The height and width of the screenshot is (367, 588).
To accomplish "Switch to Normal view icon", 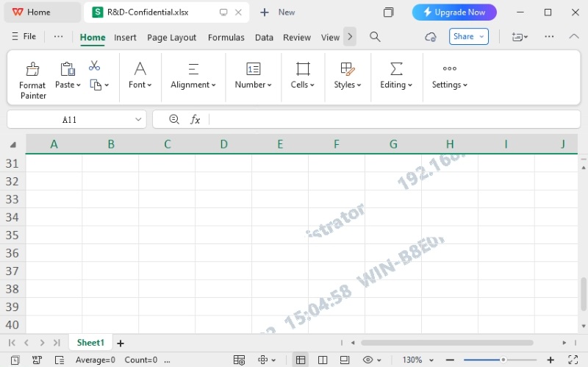I will (x=301, y=360).
